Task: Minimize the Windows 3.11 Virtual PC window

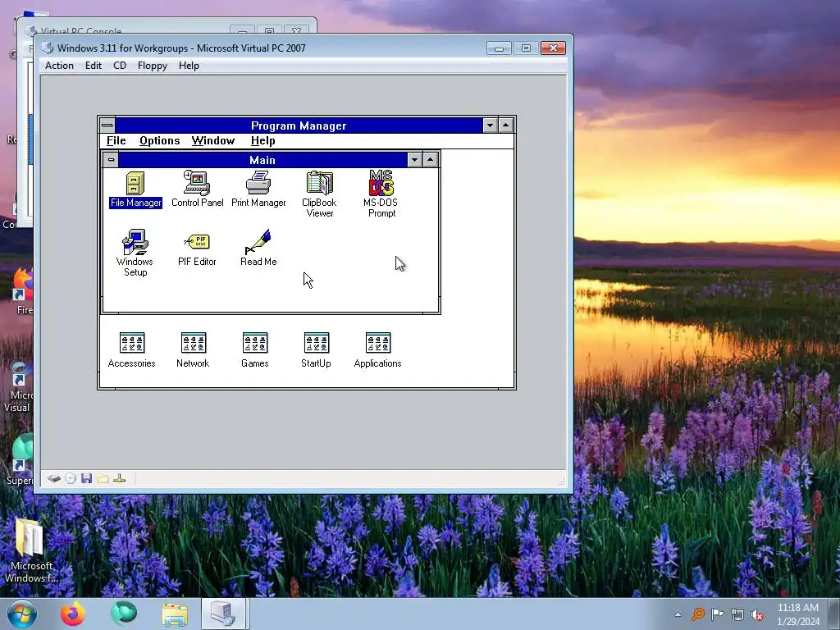Action: coord(499,48)
